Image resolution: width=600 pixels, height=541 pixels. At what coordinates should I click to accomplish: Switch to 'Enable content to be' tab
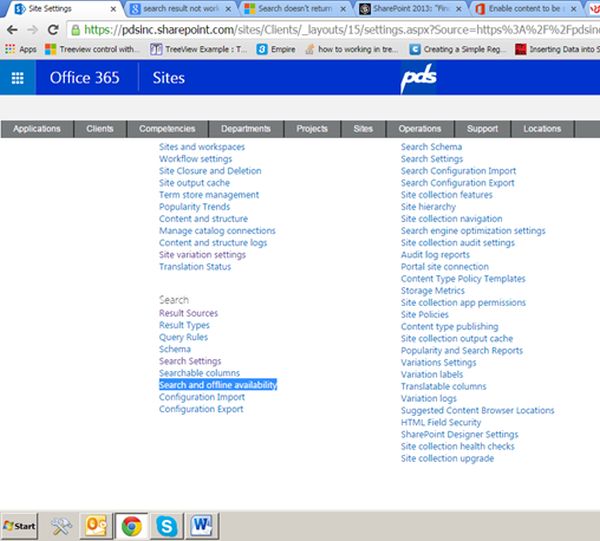[x=525, y=8]
